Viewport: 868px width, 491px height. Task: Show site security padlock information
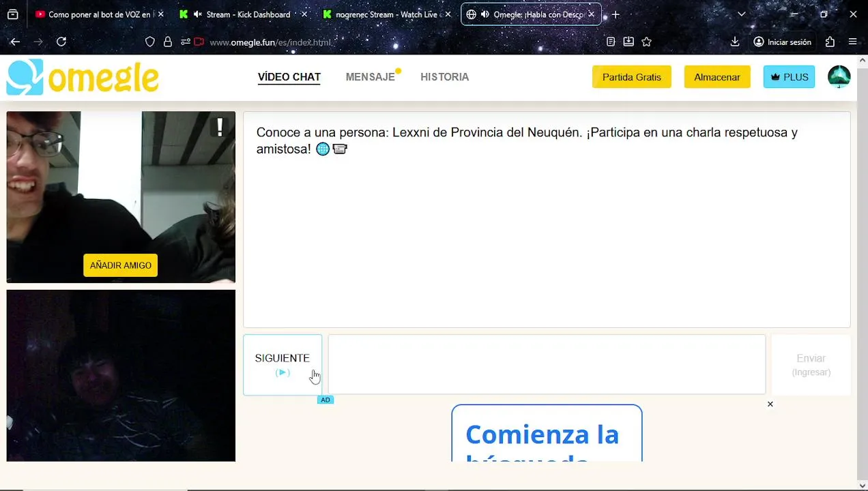point(168,42)
